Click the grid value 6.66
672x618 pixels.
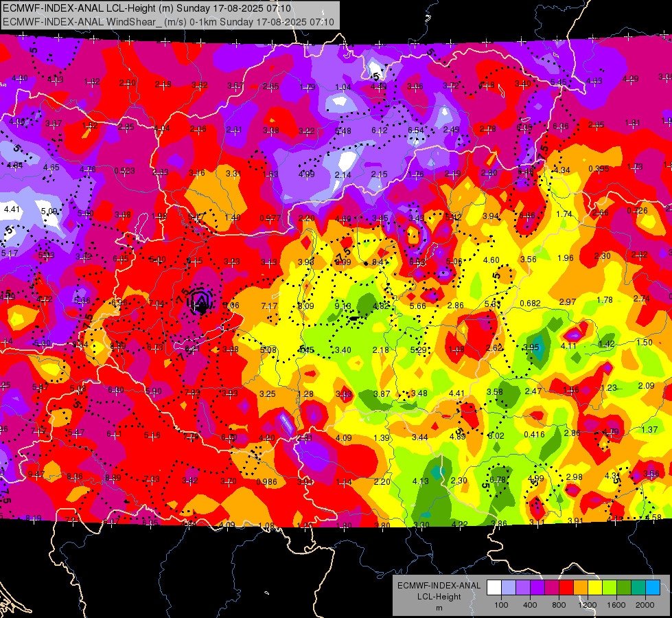coord(526,216)
